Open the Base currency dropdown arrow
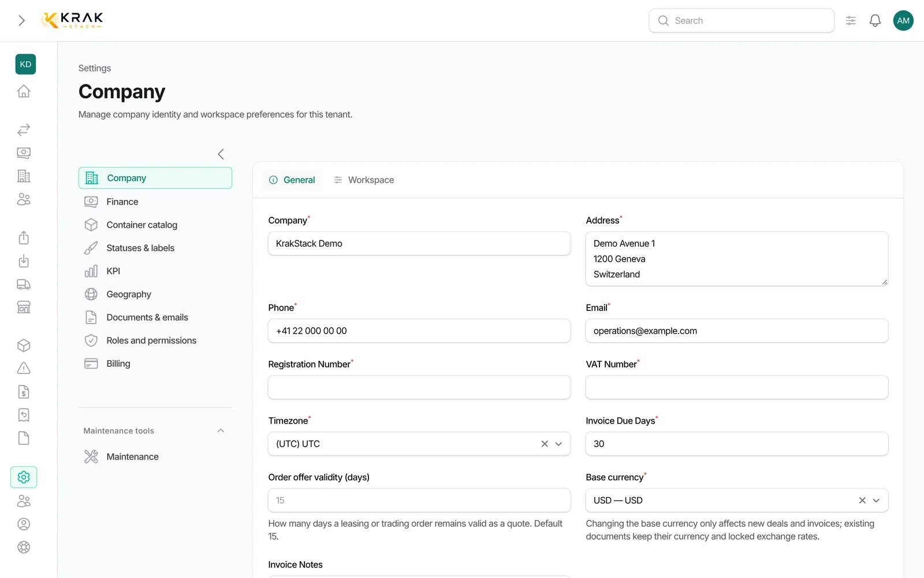Viewport: 924px width, 578px height. tap(876, 501)
